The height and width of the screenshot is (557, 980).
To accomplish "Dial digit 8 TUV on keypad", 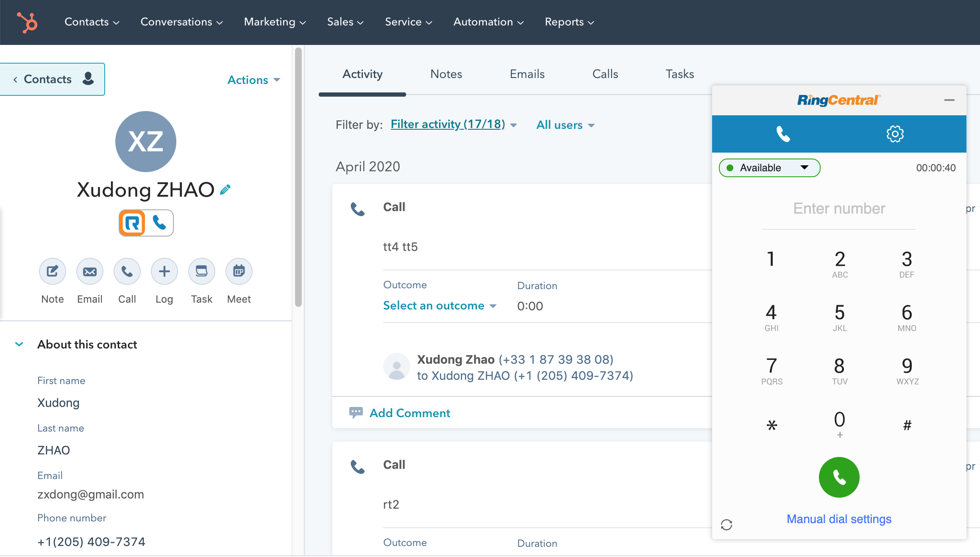I will [x=840, y=371].
